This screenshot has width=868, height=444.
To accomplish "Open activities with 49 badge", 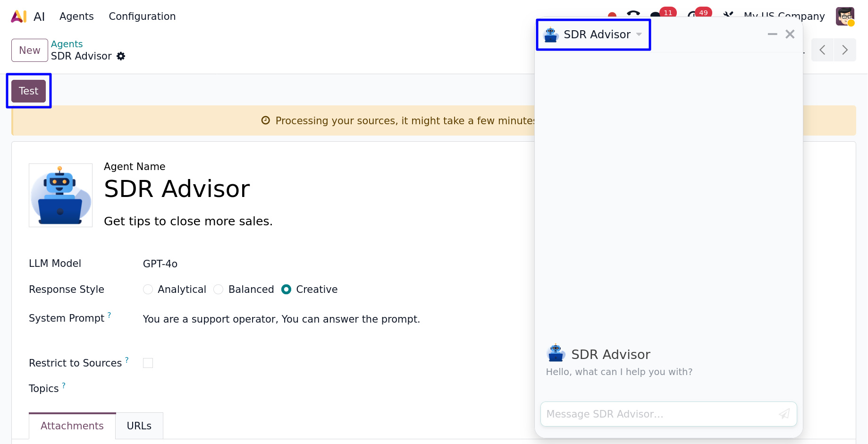I will tap(700, 13).
